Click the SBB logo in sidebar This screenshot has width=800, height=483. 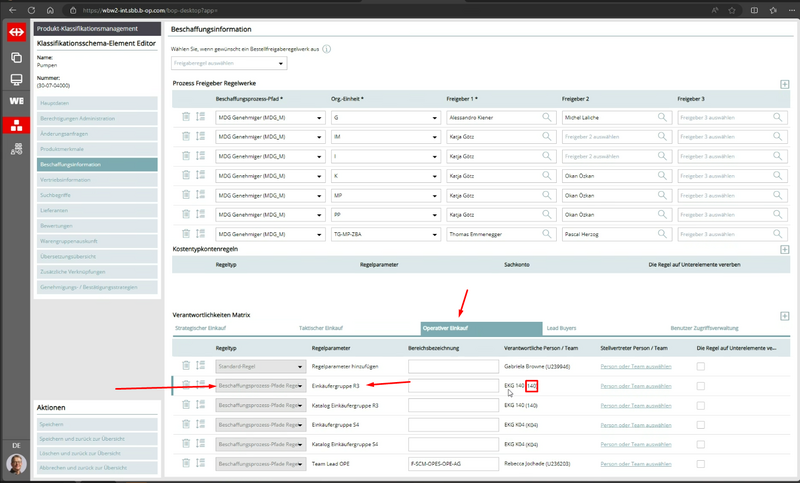(16, 33)
